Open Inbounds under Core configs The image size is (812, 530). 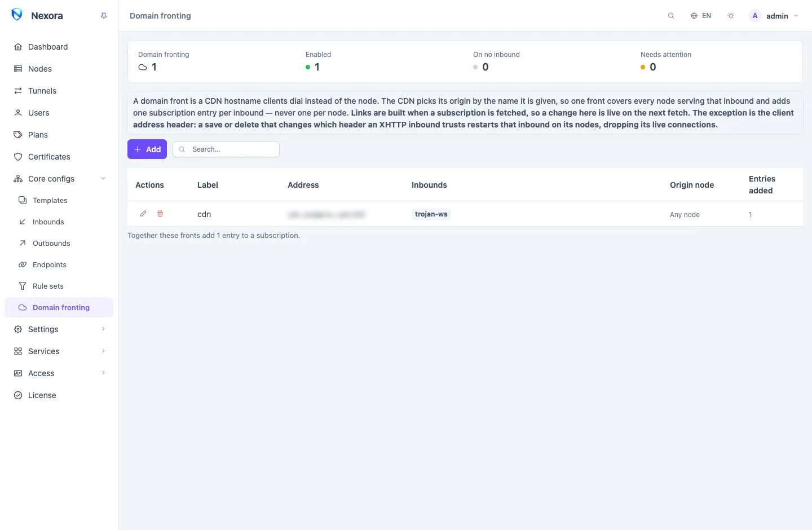(59, 222)
